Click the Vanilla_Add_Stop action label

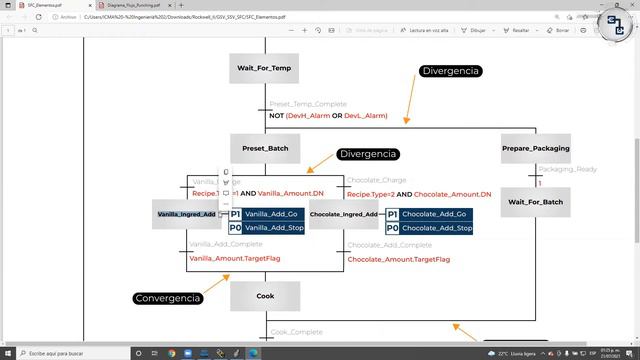pos(274,228)
